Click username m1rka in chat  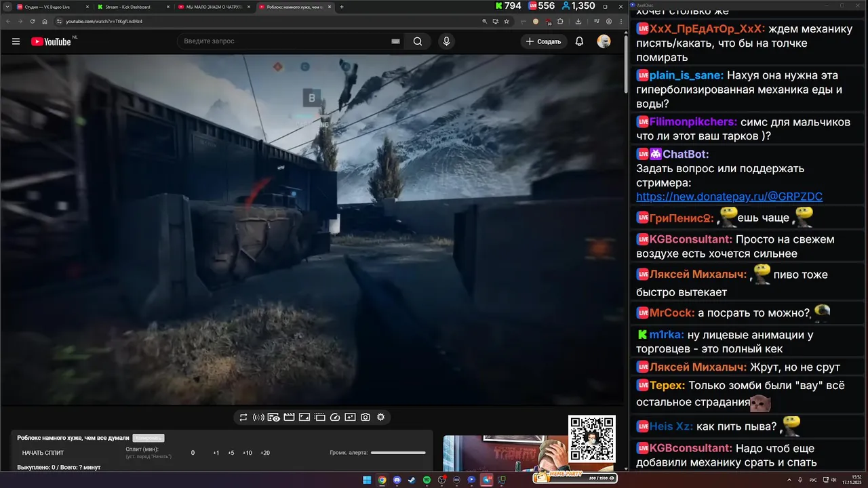click(x=666, y=335)
